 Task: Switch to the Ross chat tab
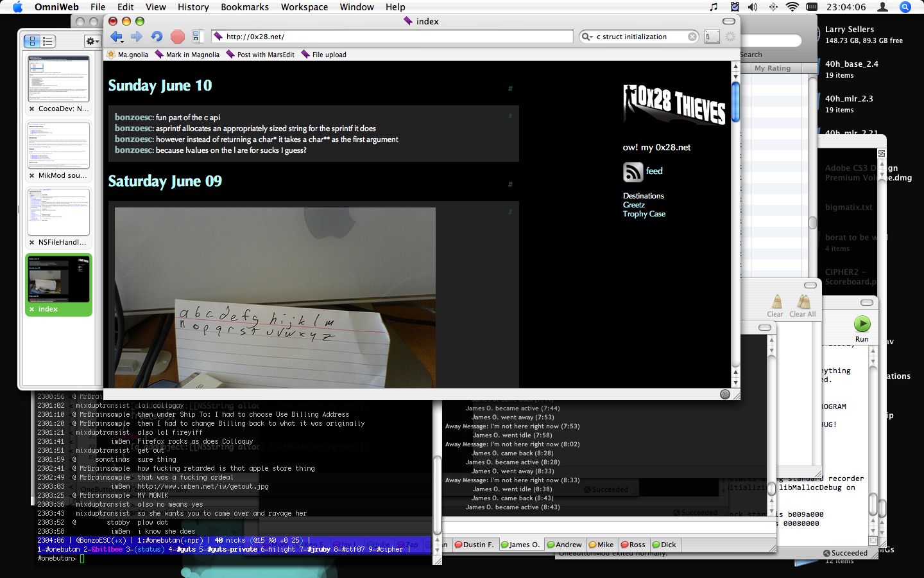coord(633,545)
